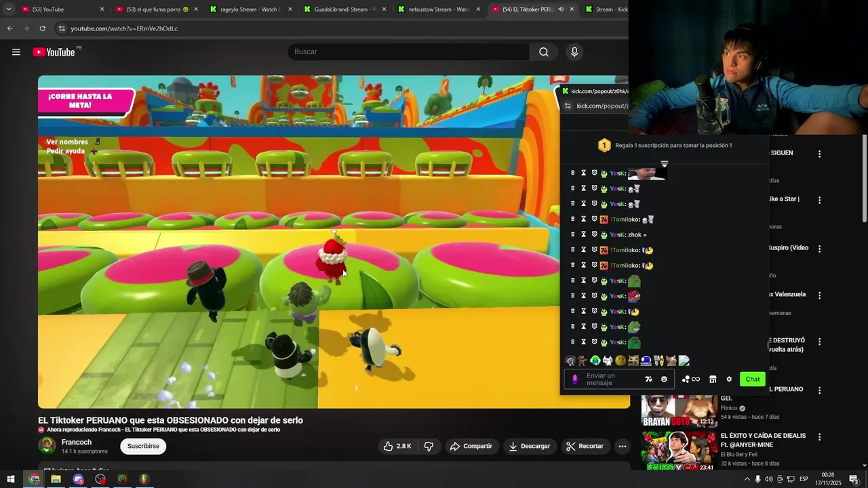Viewport: 868px width, 488px height.
Task: Open options for 'EL ÉXITO Y CAÍDA' video
Action: point(819,437)
